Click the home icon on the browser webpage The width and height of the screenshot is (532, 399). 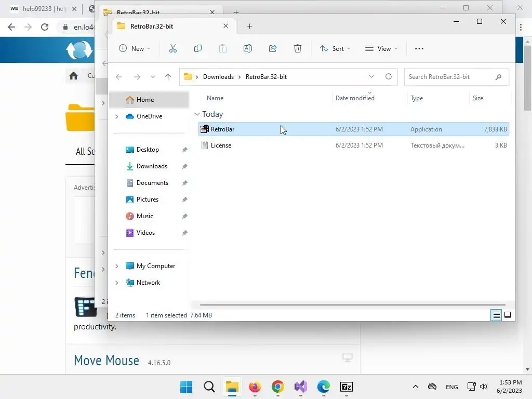[x=73, y=76]
